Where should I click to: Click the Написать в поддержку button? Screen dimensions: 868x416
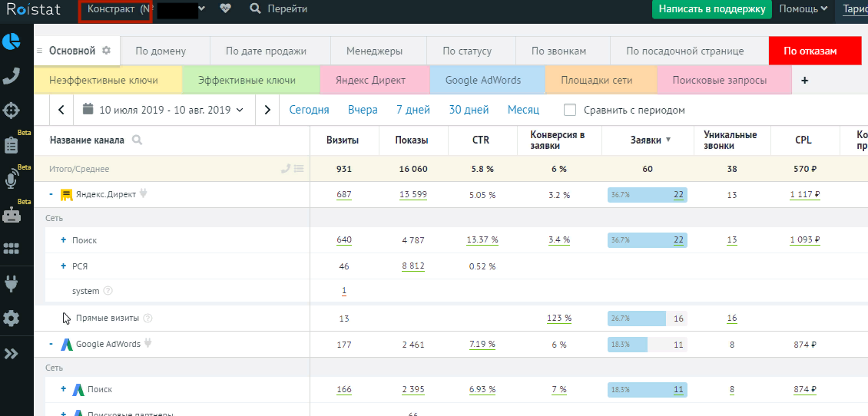(x=712, y=9)
